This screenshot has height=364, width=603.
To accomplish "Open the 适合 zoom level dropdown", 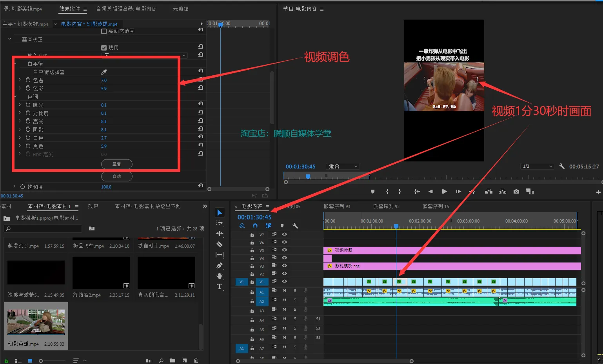I will coord(343,167).
